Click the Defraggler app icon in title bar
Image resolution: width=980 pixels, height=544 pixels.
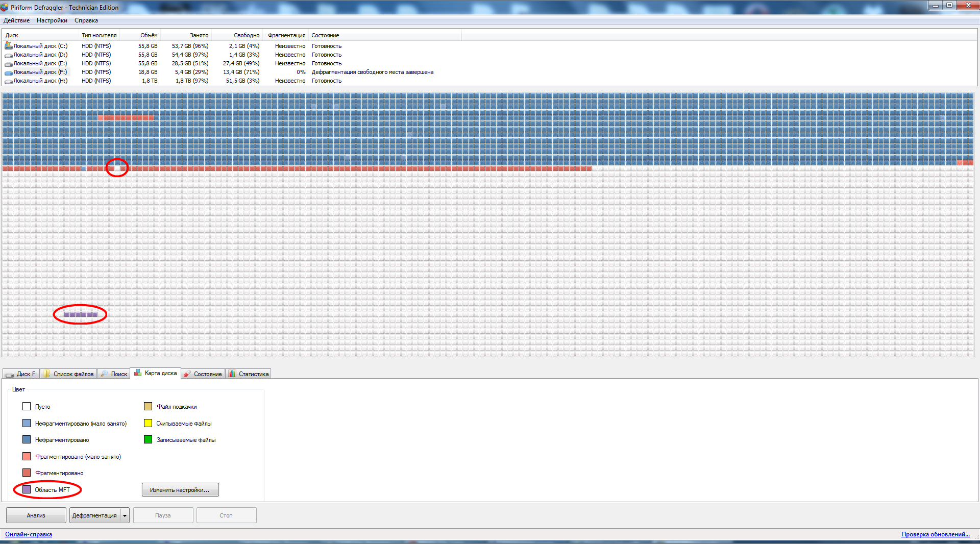pyautogui.click(x=5, y=7)
